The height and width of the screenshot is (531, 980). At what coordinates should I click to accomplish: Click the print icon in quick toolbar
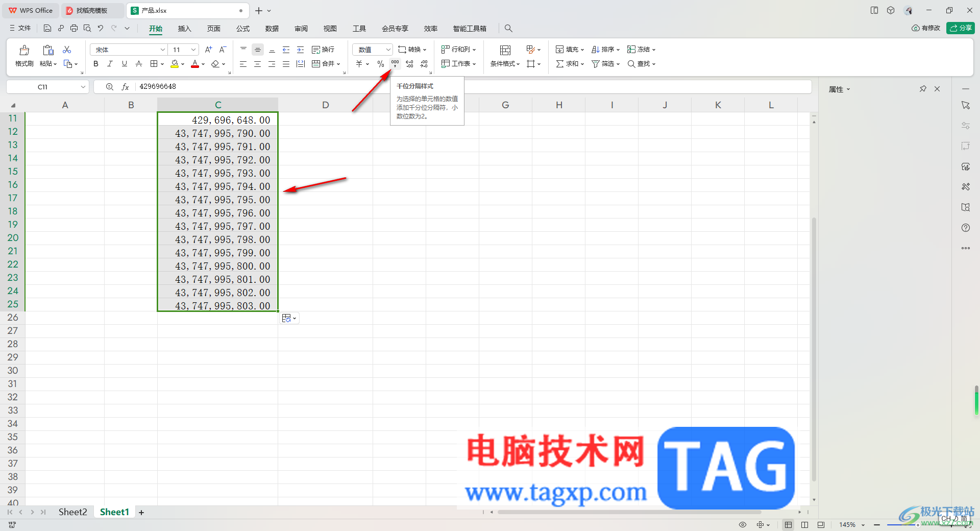pos(74,28)
